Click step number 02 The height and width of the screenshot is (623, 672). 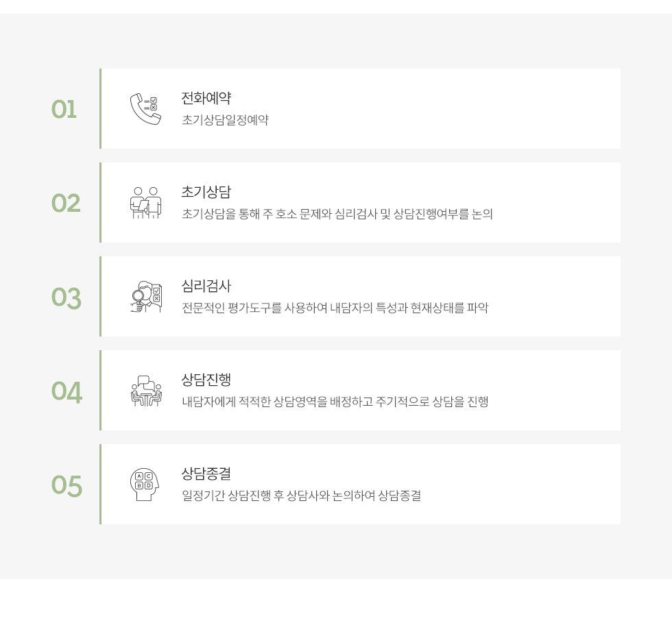pos(66,203)
